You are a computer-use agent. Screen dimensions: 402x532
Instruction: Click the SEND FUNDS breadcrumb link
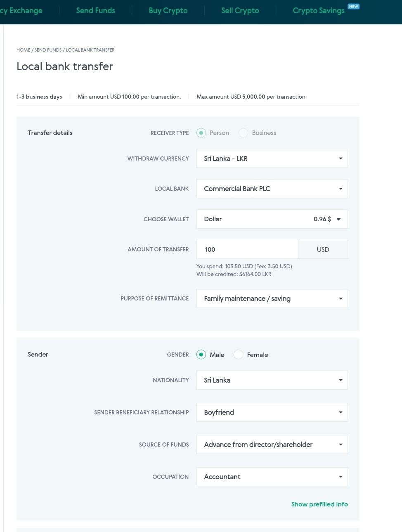tap(48, 50)
